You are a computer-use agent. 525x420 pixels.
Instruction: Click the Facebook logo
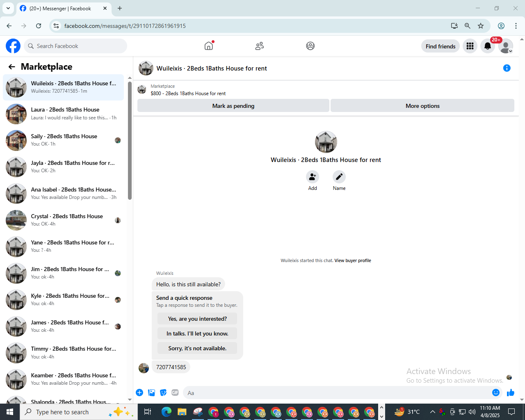tap(13, 46)
